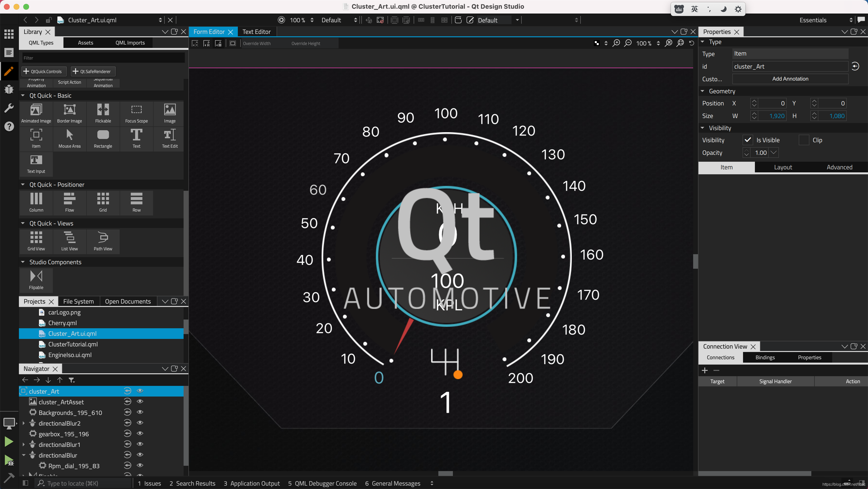Reset view icon in Form Editor toolbar

tap(691, 43)
